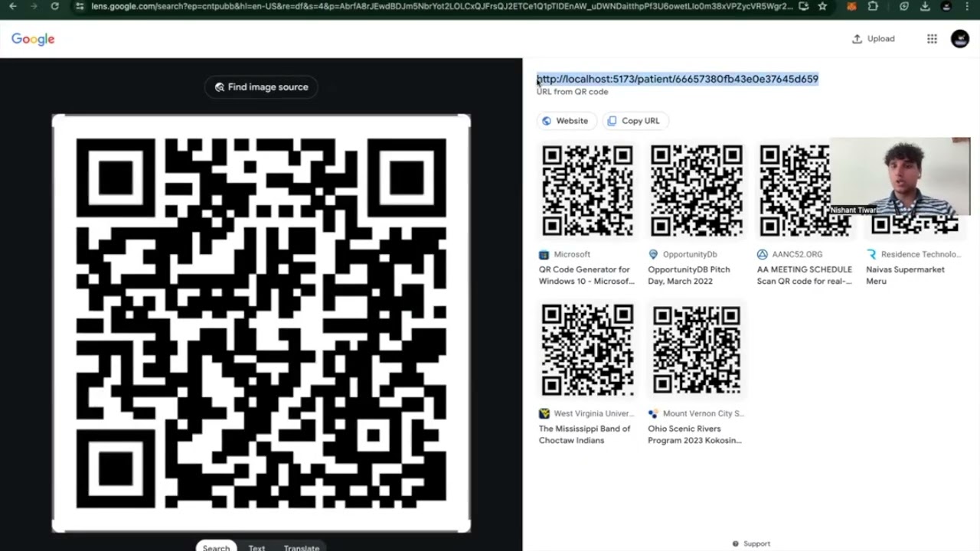Open 'Ohio Scenic Rivers Program 2023' result

click(x=694, y=435)
